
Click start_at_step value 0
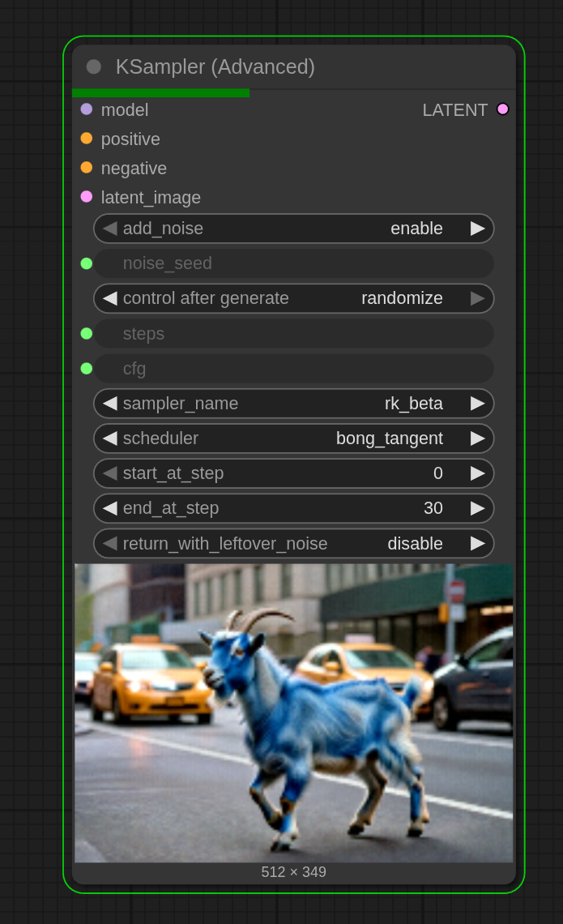pos(437,473)
